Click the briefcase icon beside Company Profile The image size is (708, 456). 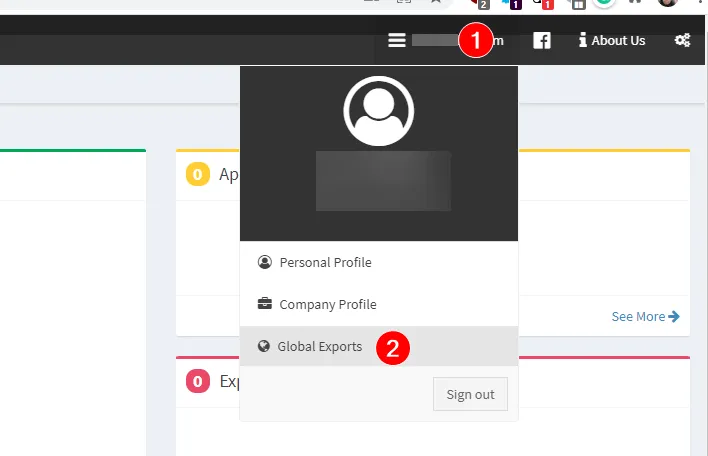coord(264,304)
